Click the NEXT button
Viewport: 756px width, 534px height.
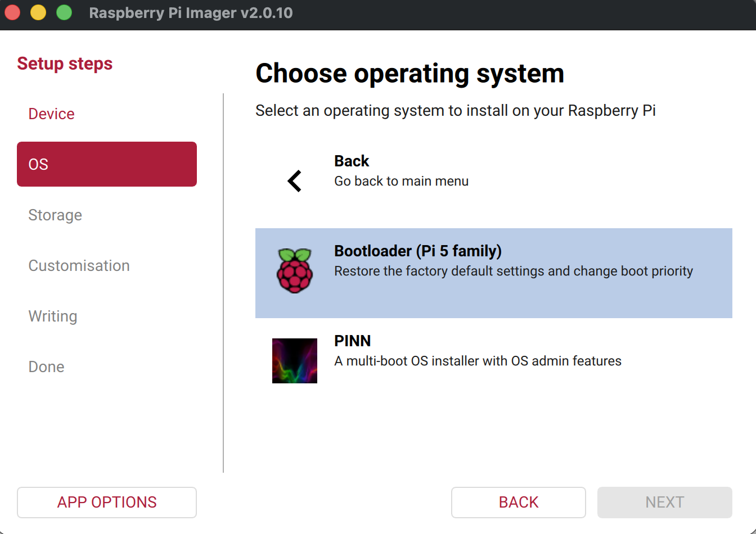pyautogui.click(x=665, y=503)
